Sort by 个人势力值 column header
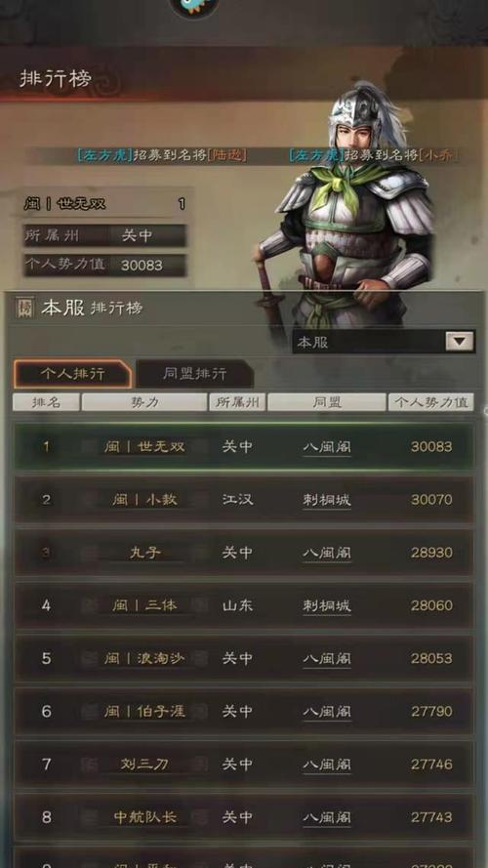This screenshot has width=488, height=868. tap(431, 402)
